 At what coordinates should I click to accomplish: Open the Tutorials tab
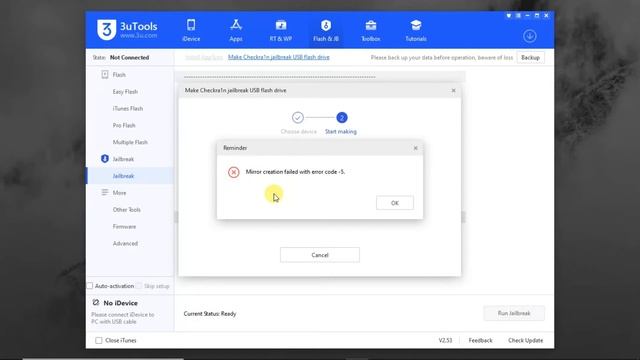(x=416, y=31)
